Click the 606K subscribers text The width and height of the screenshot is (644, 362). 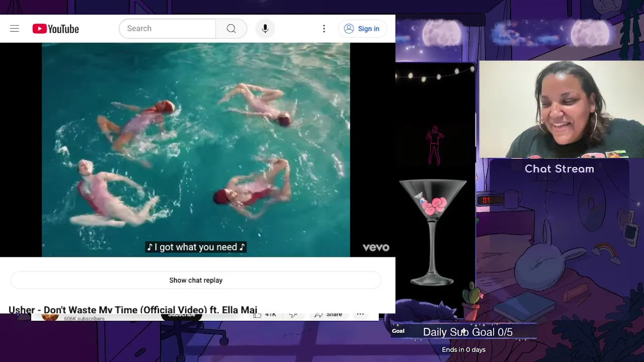84,318
